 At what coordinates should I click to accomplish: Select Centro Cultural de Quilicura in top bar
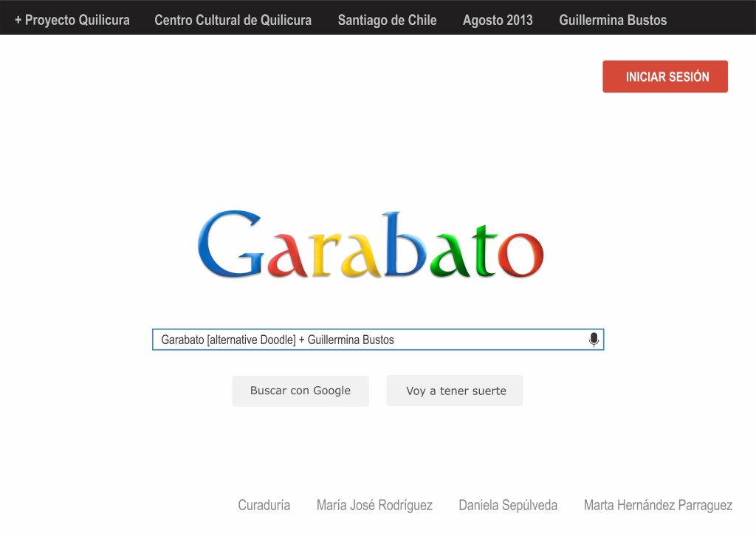[233, 20]
